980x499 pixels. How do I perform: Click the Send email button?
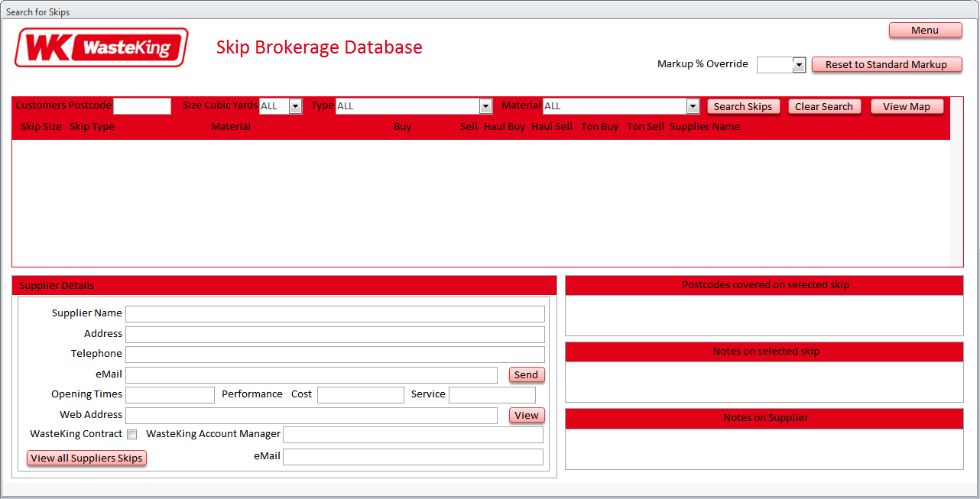coord(527,375)
